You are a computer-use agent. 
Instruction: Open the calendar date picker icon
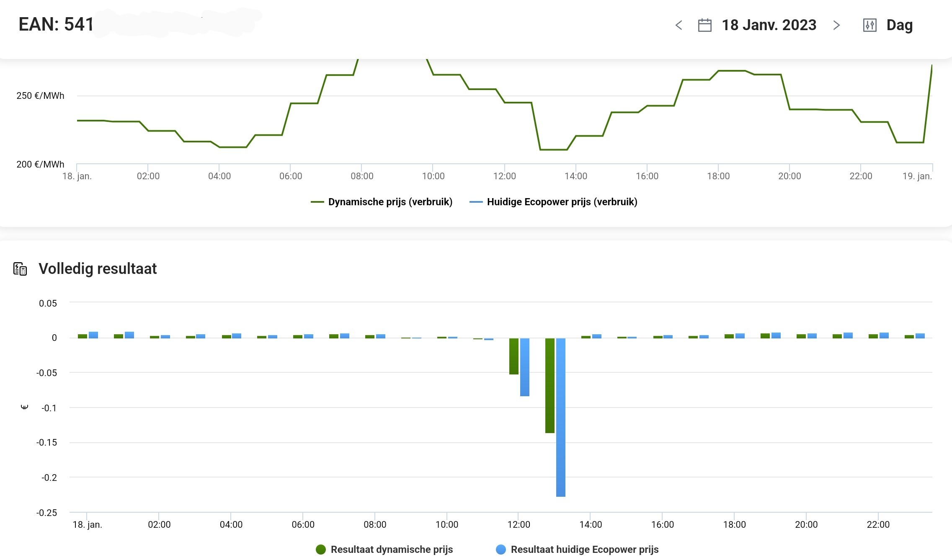pyautogui.click(x=704, y=26)
